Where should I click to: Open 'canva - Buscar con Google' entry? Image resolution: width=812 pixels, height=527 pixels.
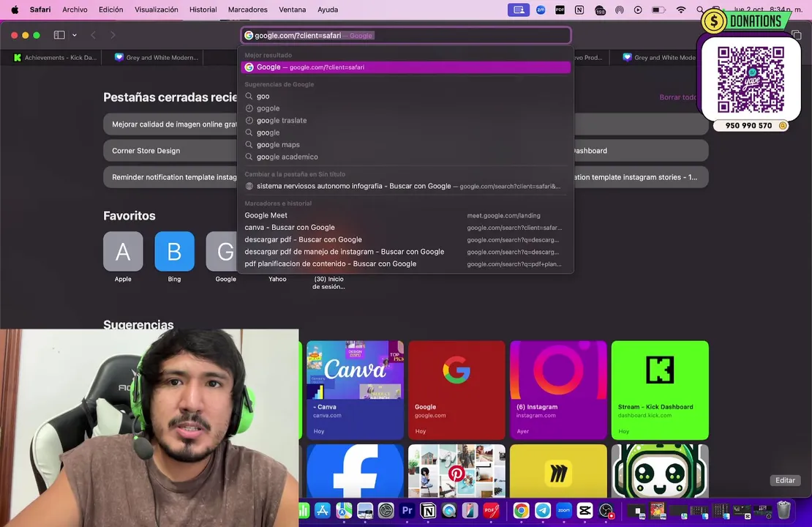(406, 228)
